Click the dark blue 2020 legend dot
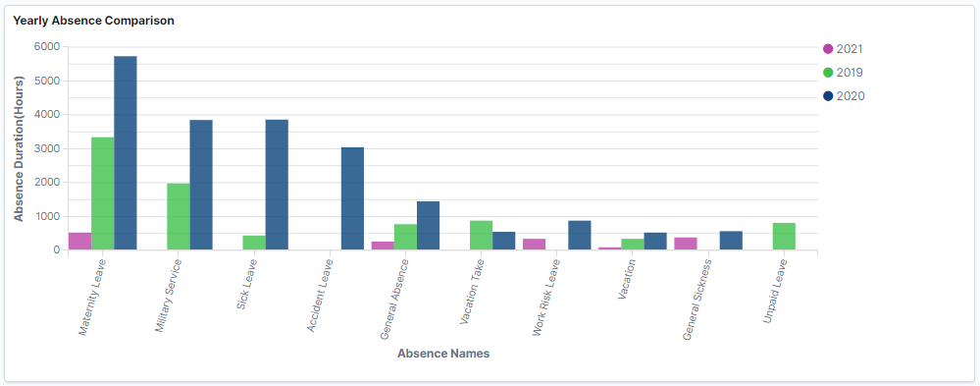The height and width of the screenshot is (386, 980). 828,96
